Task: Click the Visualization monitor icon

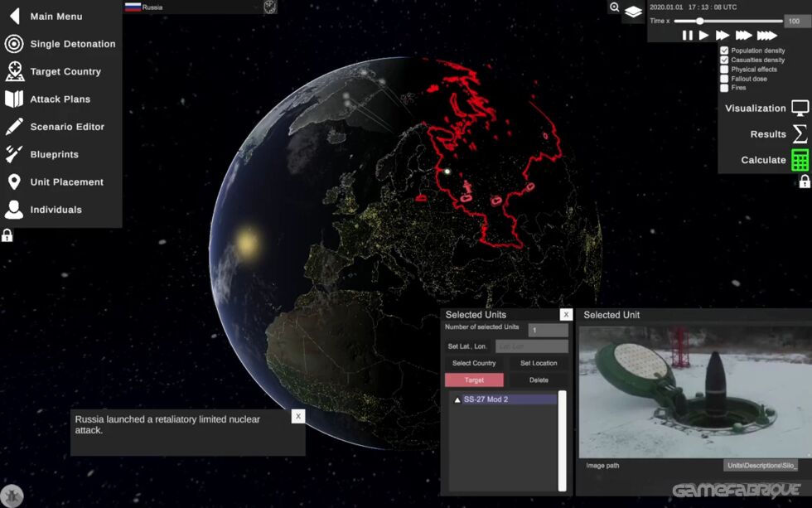Action: pos(800,109)
